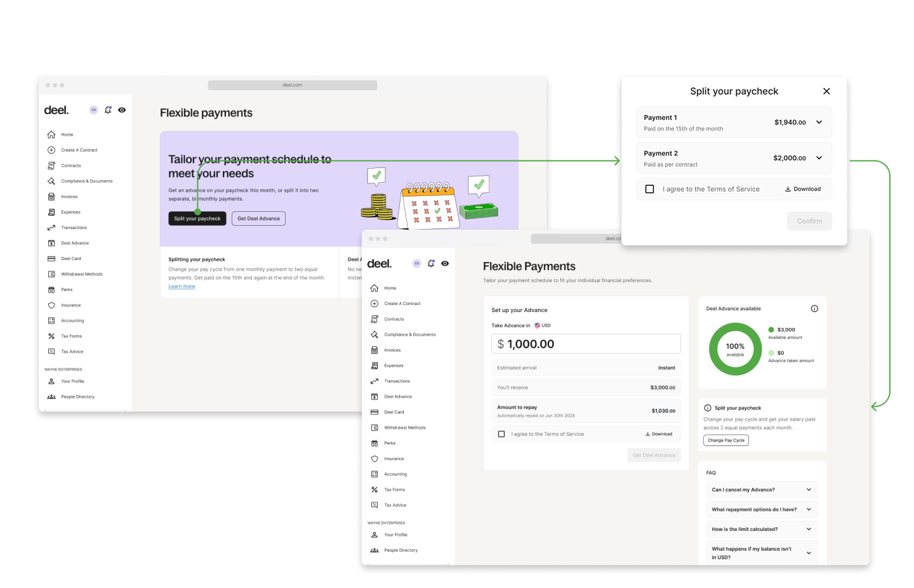Click Perks gift icon in back window
The height and width of the screenshot is (588, 914).
(x=51, y=290)
